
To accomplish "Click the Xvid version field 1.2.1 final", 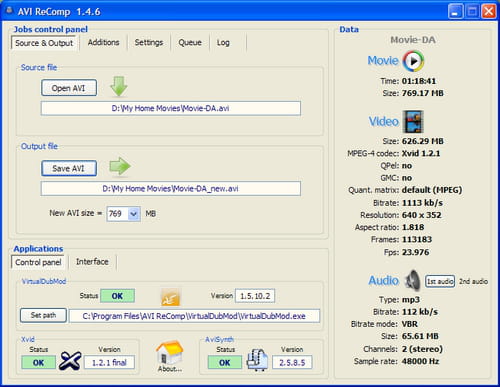I will 109,362.
